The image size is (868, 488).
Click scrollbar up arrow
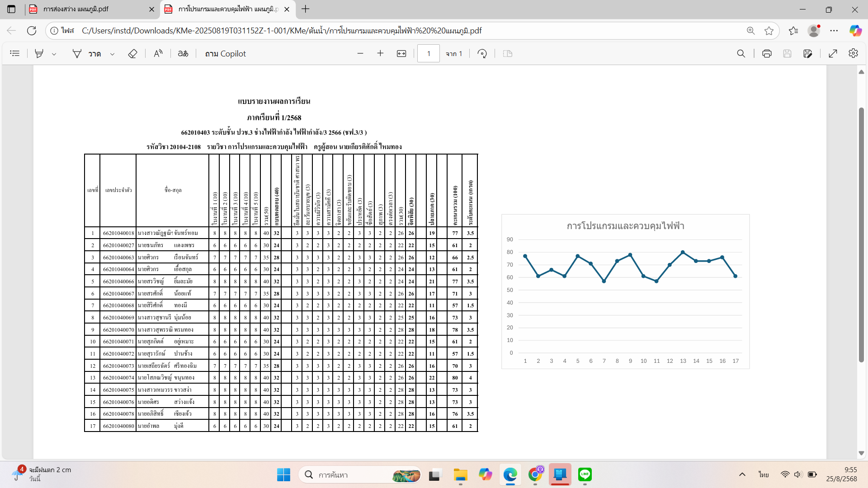tap(861, 72)
